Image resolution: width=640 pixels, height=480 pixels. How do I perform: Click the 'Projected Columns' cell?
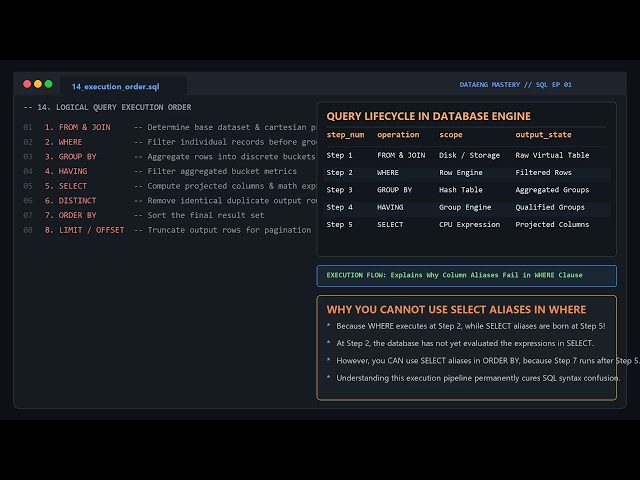[x=552, y=224]
